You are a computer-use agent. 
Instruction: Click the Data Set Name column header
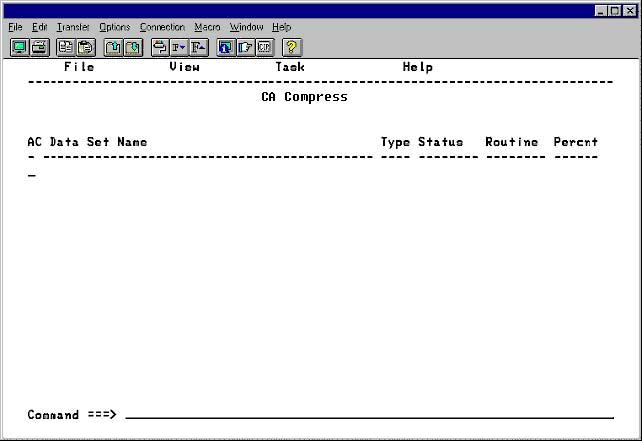pyautogui.click(x=98, y=142)
